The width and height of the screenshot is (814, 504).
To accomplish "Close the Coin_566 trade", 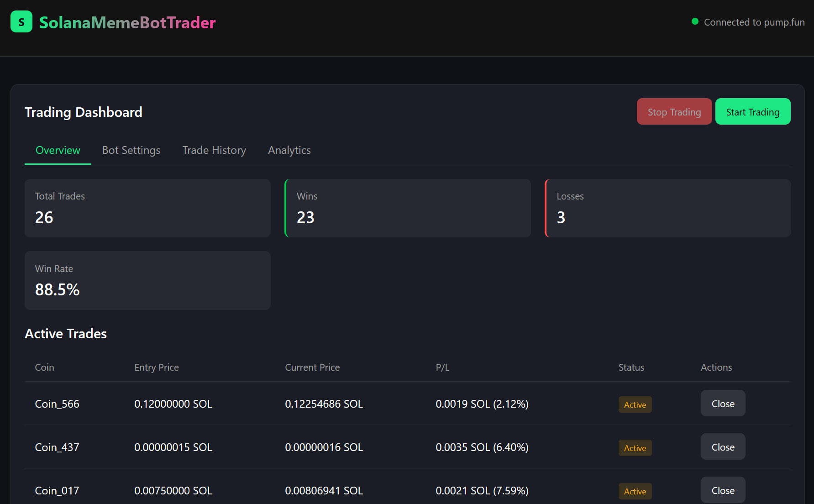I will tap(723, 404).
